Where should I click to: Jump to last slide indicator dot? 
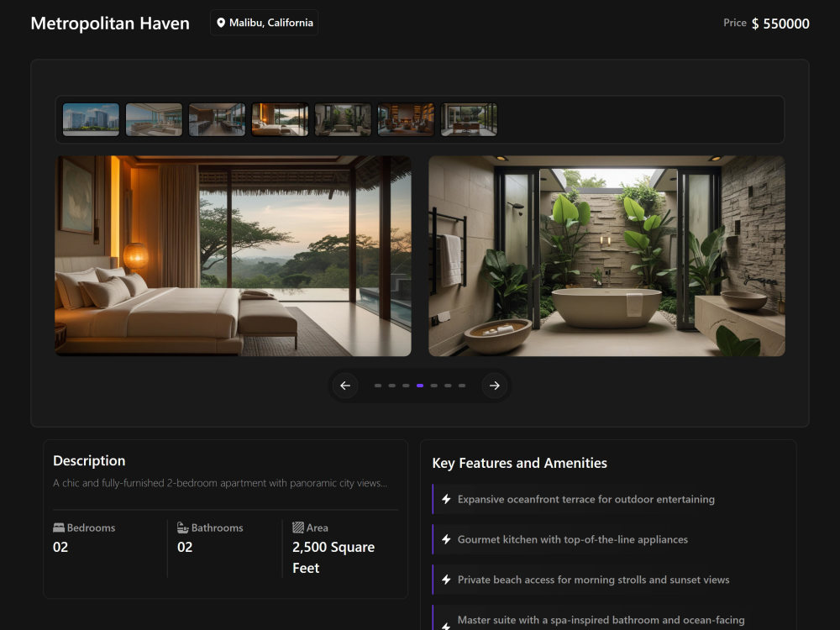point(462,386)
